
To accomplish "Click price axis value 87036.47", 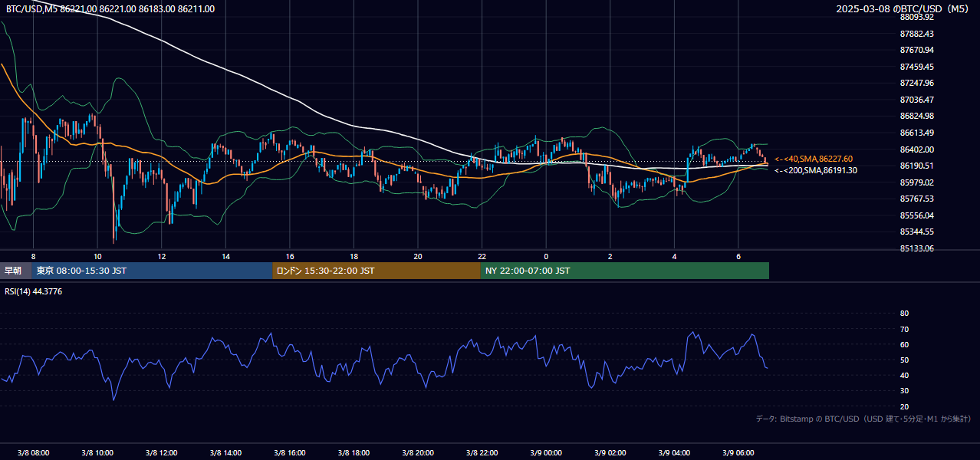I will (x=917, y=100).
